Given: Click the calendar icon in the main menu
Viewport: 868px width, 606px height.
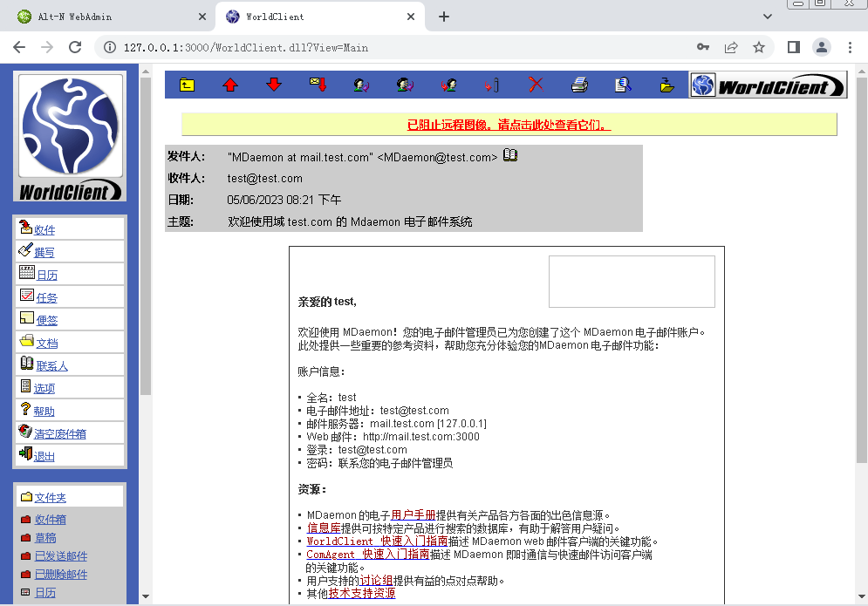Looking at the screenshot, I should pyautogui.click(x=26, y=272).
